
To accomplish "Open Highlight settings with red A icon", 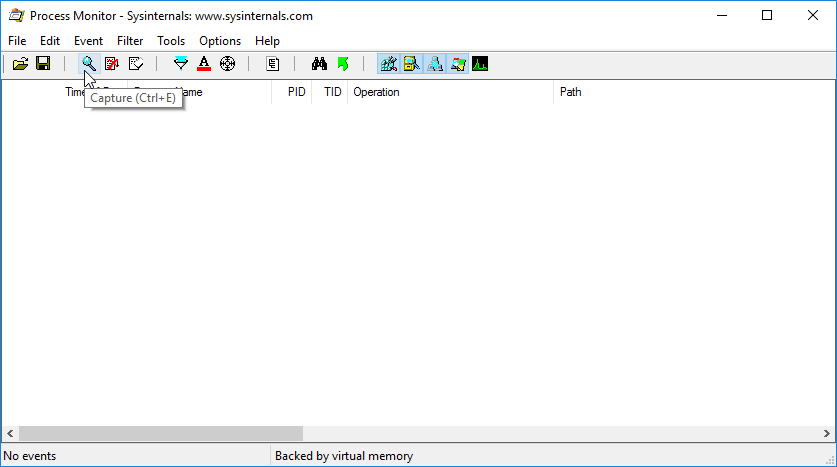I will pos(204,64).
